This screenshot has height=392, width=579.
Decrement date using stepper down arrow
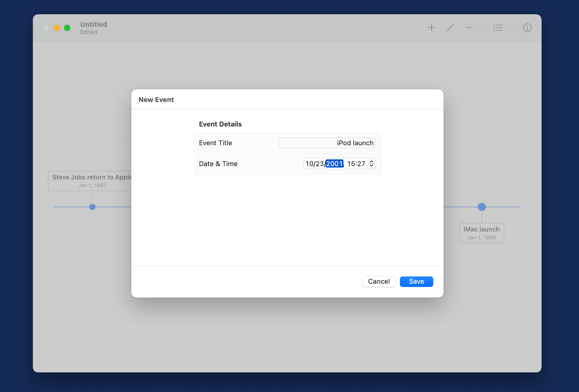coord(371,166)
